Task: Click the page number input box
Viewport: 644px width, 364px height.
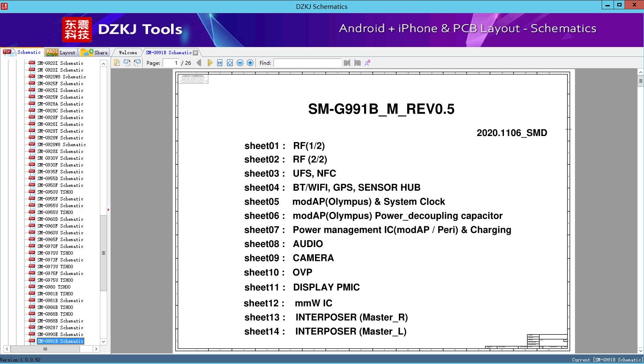Action: pyautogui.click(x=171, y=63)
